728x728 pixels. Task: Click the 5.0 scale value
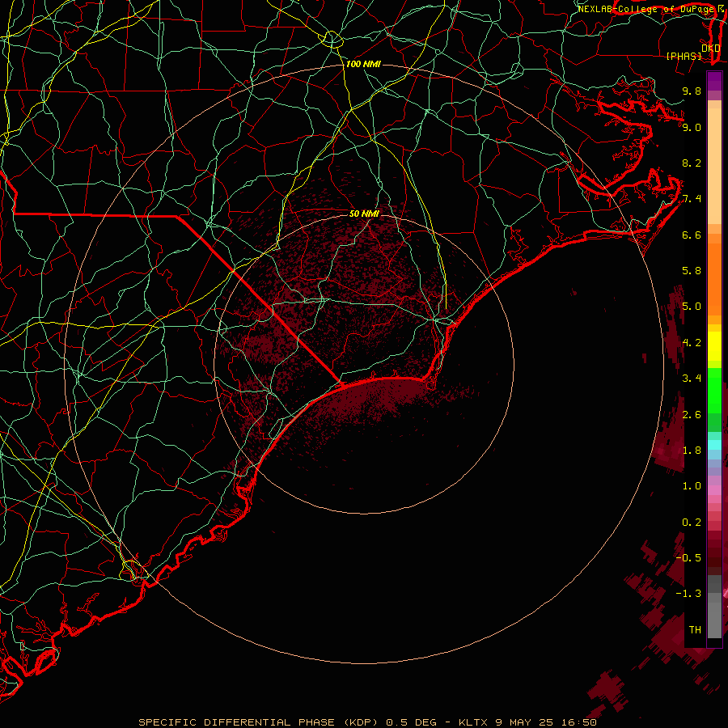pyautogui.click(x=692, y=307)
